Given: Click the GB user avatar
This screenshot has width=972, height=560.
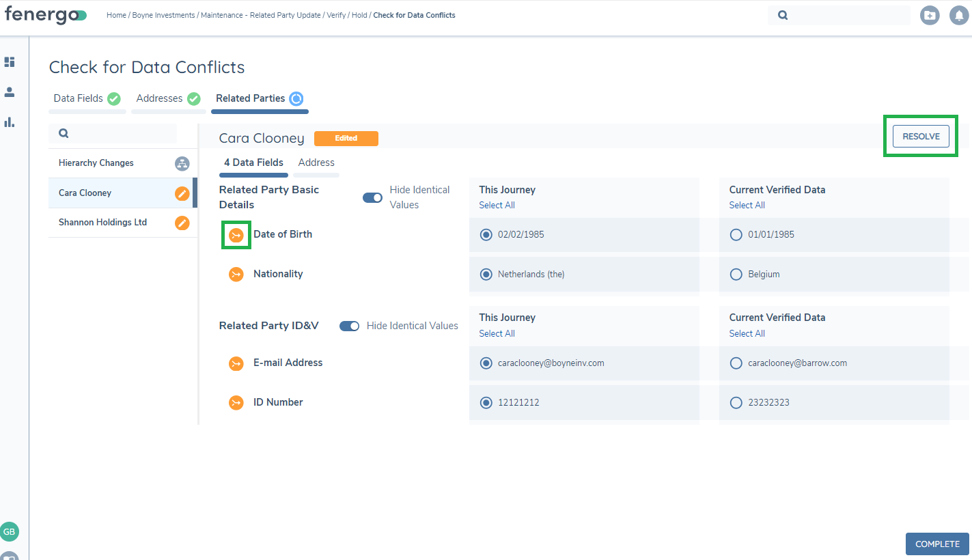Looking at the screenshot, I should point(10,531).
